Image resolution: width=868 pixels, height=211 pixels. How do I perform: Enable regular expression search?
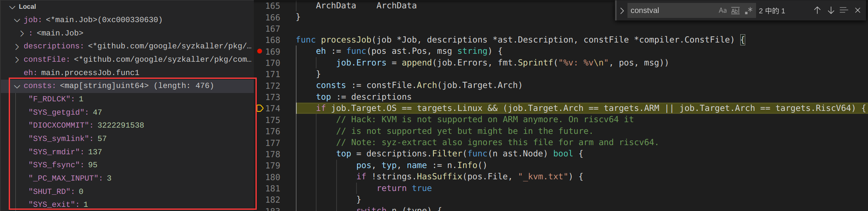pos(749,11)
